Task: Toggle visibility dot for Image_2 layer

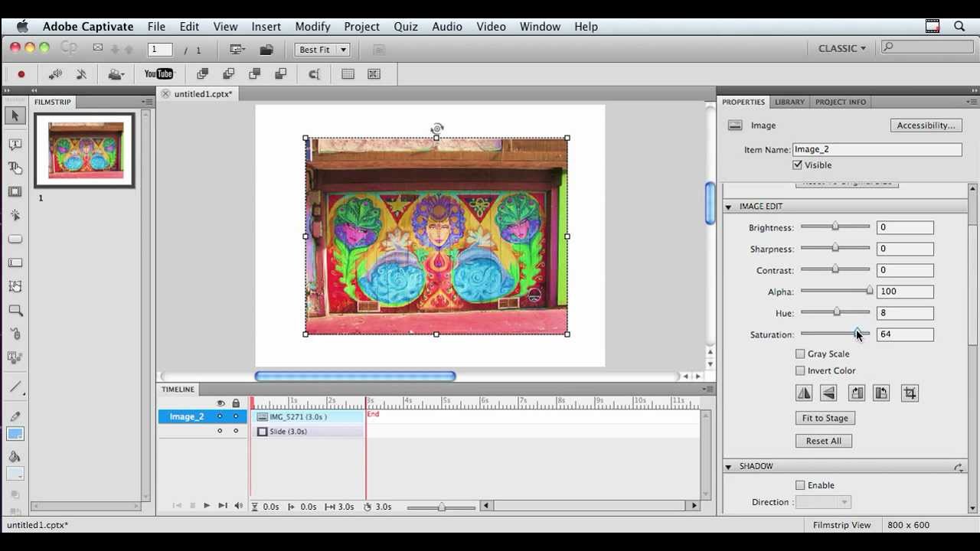Action: click(x=220, y=416)
